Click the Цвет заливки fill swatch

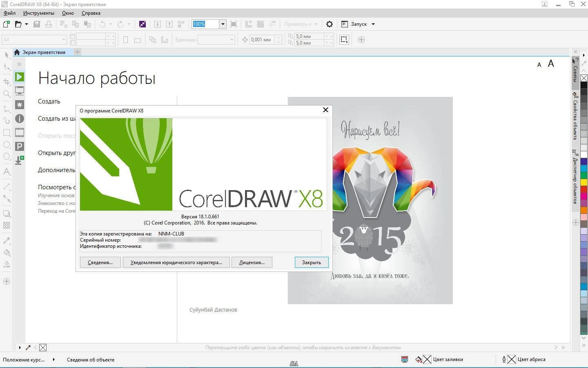coord(427,359)
